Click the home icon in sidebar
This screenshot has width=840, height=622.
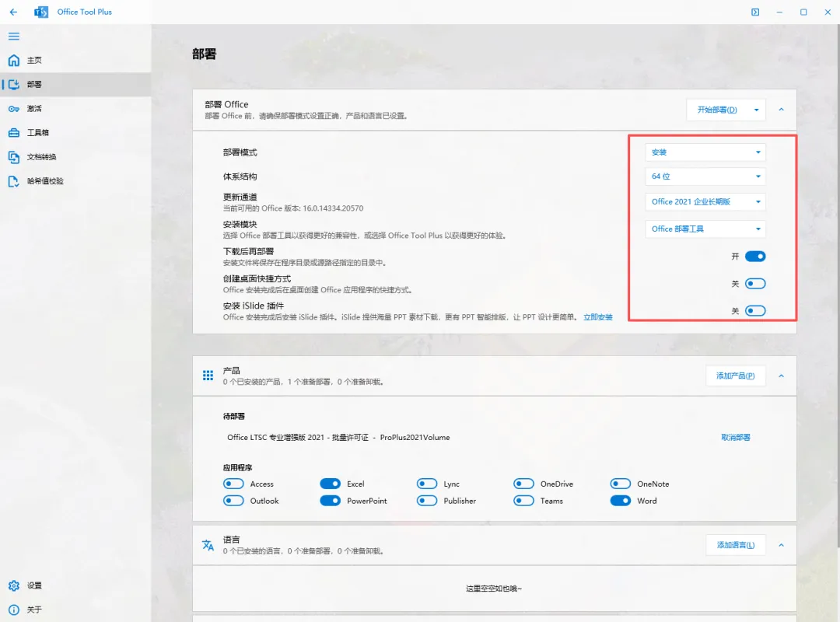(14, 60)
